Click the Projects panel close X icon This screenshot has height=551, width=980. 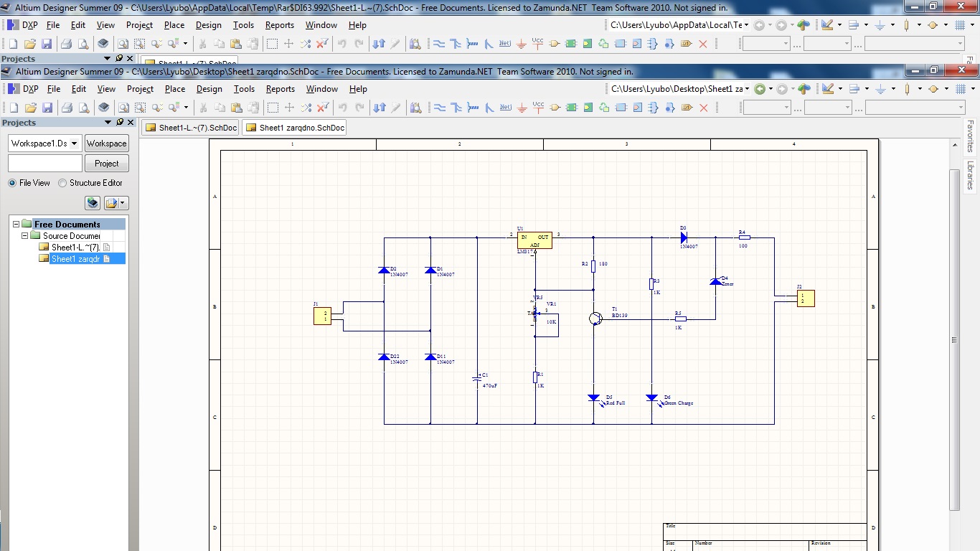point(131,123)
